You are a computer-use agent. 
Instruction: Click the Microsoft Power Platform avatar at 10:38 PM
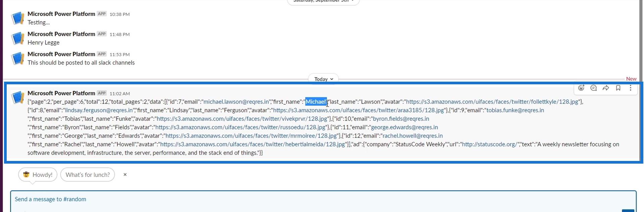coord(18,18)
